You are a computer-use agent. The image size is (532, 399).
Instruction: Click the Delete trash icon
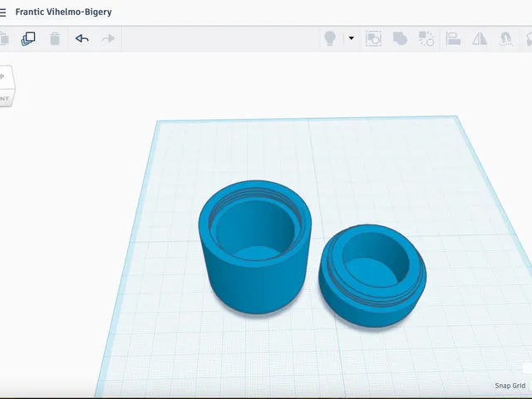tap(55, 39)
